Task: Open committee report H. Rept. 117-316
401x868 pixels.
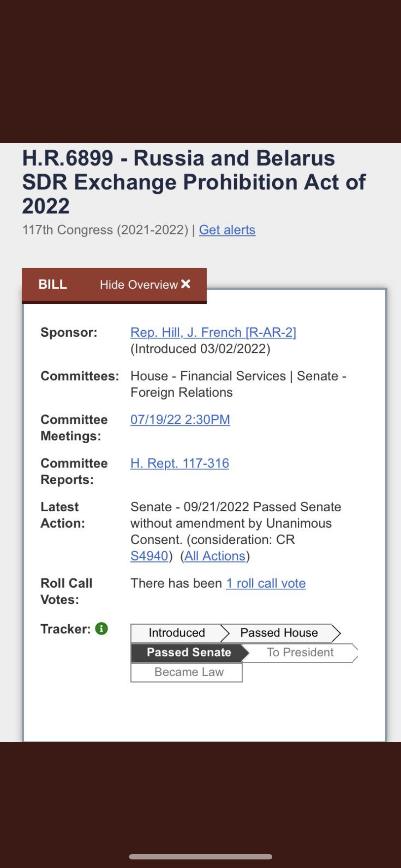Action: coord(180,463)
